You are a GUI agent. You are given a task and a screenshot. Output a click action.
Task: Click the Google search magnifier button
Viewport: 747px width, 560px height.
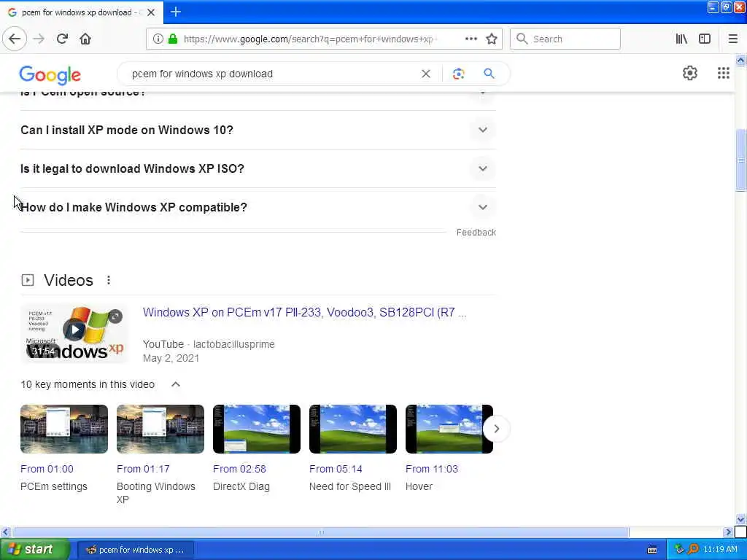coord(489,74)
